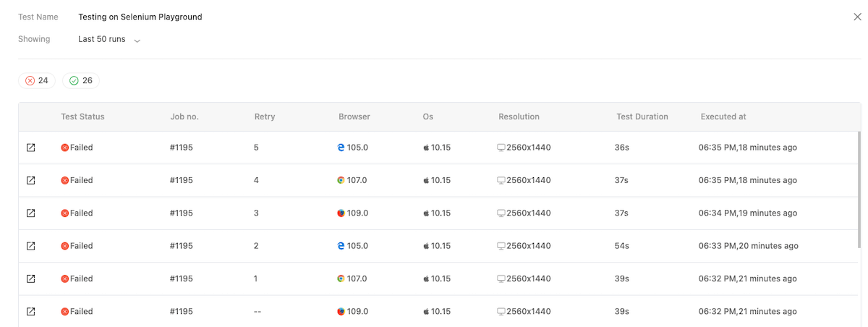Toggle the failed tests filter showing 24
Viewport: 868px width, 327px height.
pyautogui.click(x=37, y=81)
